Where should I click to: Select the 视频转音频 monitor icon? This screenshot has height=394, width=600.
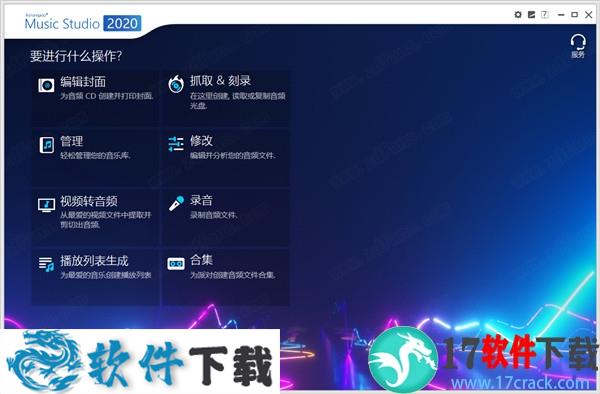coord(46,205)
